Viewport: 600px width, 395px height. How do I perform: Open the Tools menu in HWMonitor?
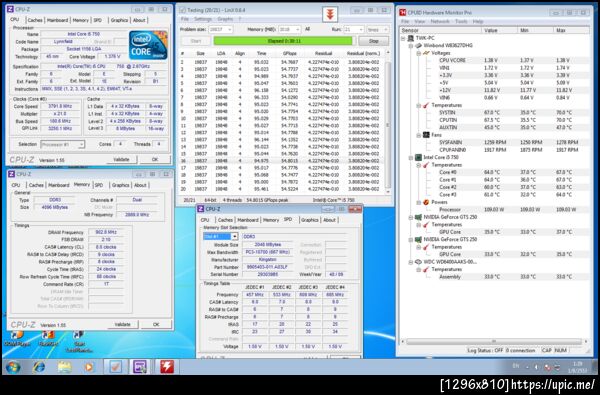click(461, 21)
